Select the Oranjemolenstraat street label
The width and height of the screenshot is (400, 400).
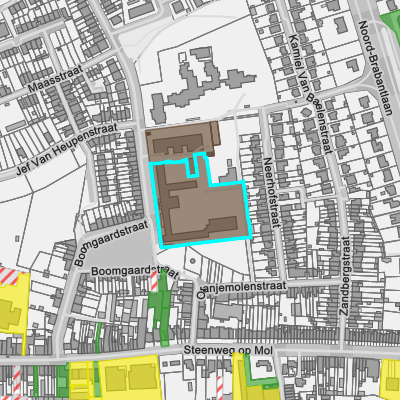click(241, 289)
